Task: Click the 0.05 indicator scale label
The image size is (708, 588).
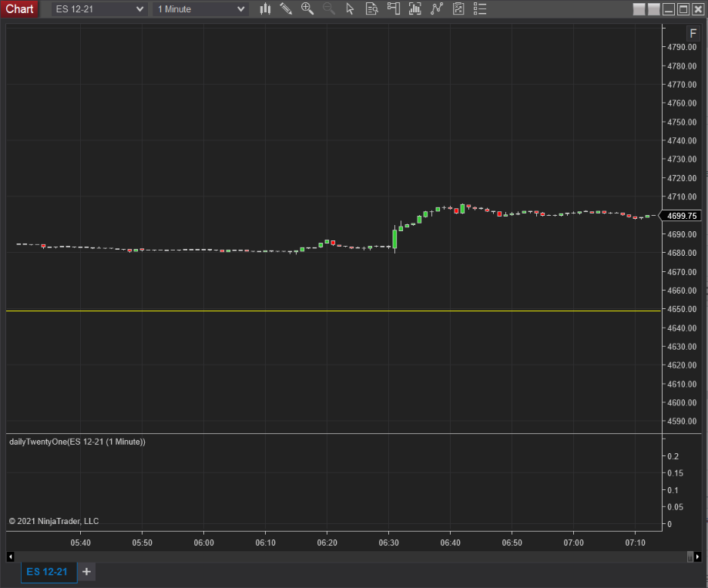Action: pyautogui.click(x=675, y=507)
